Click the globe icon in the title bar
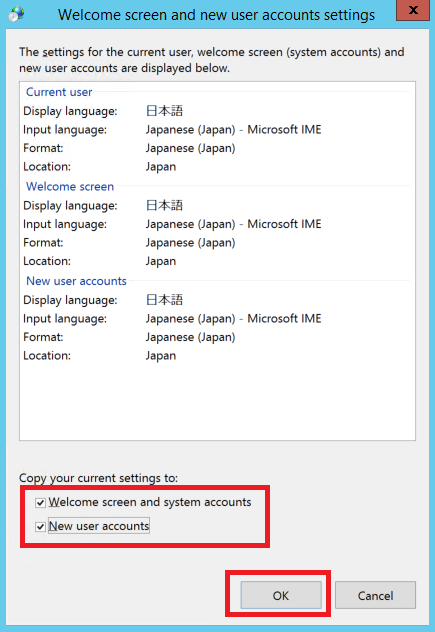The height and width of the screenshot is (632, 435). coord(16,14)
